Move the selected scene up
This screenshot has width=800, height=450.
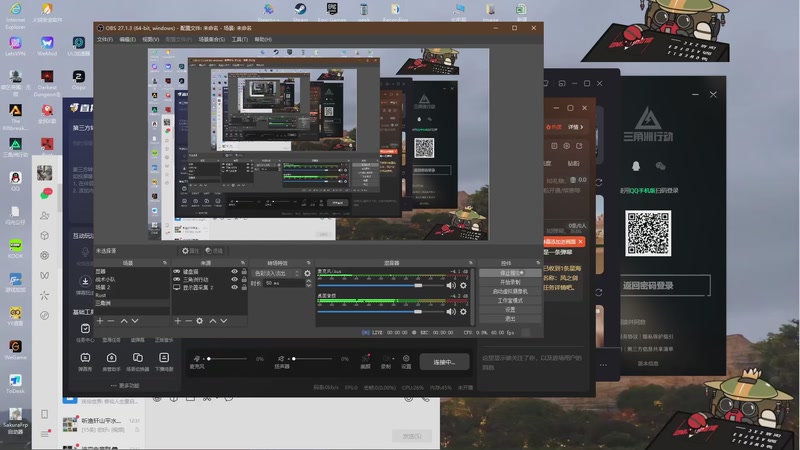tap(123, 321)
